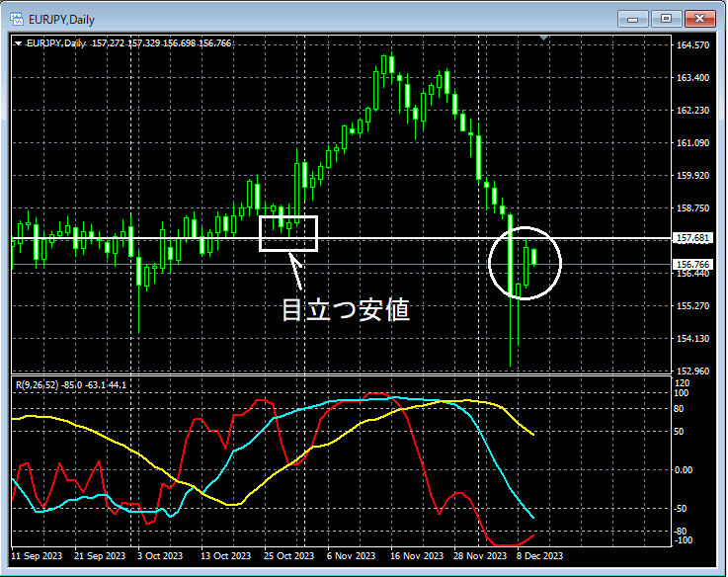Click the EURJPY,Daily title bar text
Screen dimensions: 728x577
coord(62,20)
